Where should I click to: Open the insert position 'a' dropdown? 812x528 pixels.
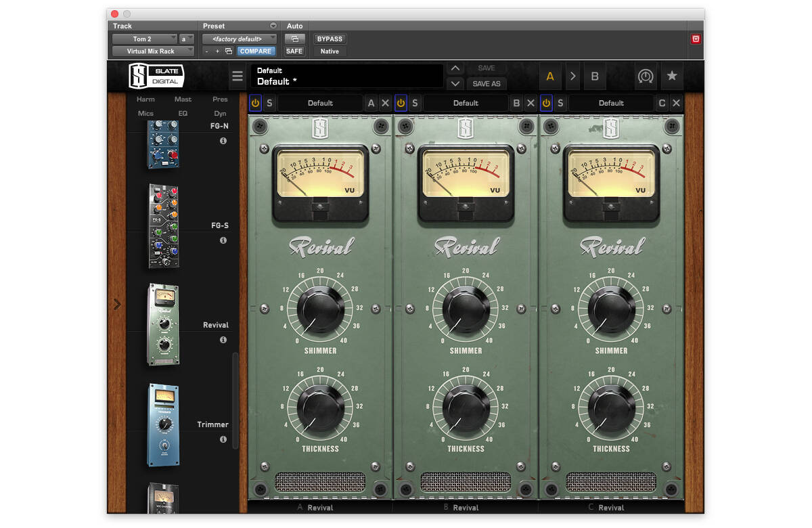[187, 39]
